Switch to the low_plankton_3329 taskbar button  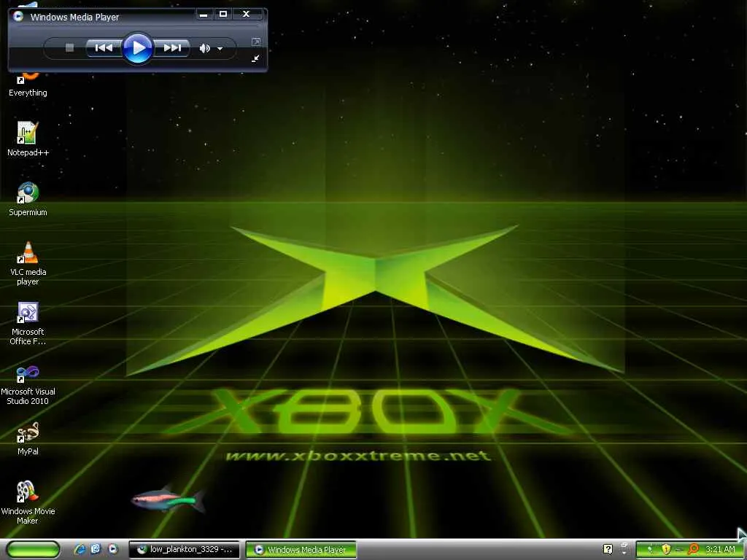tap(183, 550)
